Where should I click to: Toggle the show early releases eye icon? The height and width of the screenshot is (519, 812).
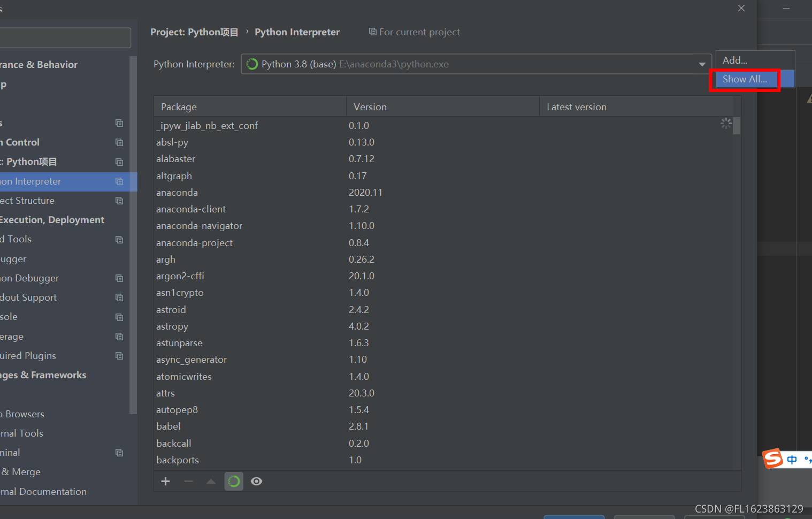pyautogui.click(x=257, y=482)
